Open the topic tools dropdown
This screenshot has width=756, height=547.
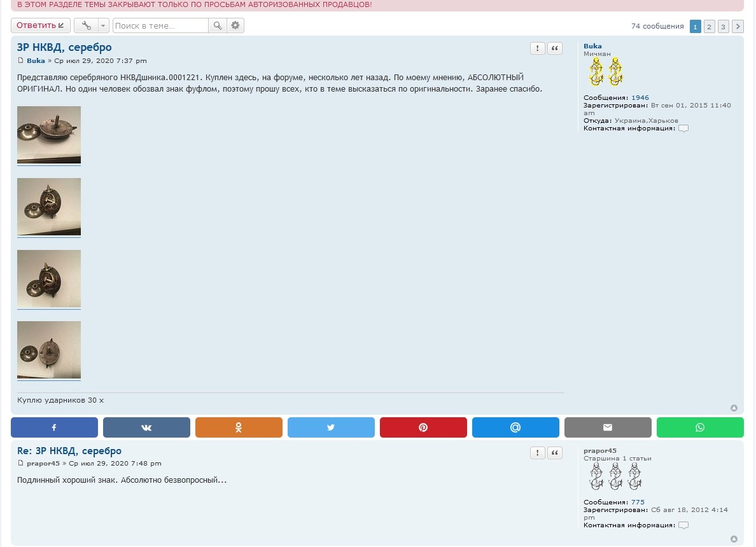click(x=91, y=25)
